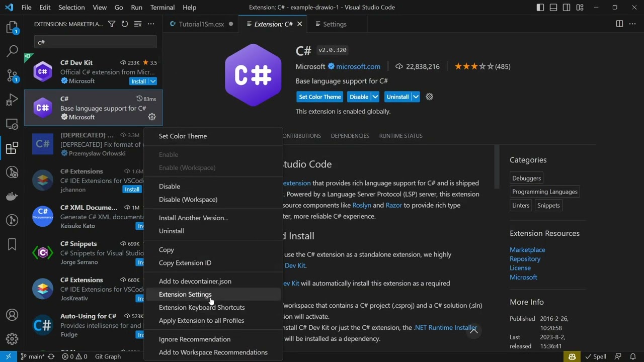Expand the C# Dev Kit Install dropdown arrow

[153, 81]
